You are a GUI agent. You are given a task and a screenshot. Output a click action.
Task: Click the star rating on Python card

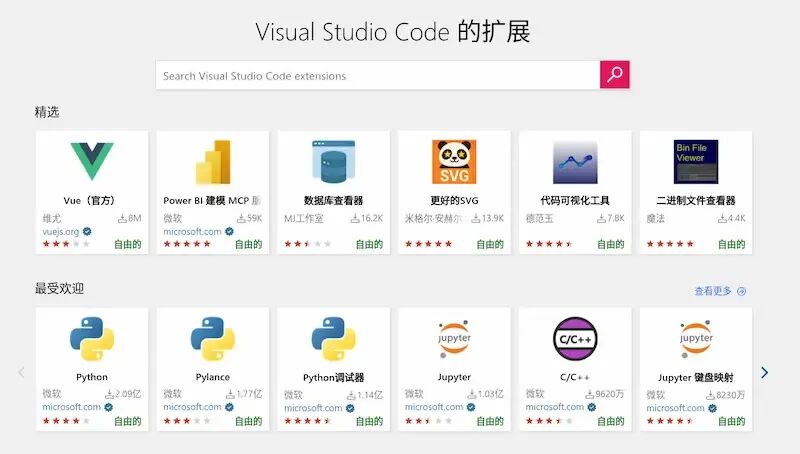[66, 421]
